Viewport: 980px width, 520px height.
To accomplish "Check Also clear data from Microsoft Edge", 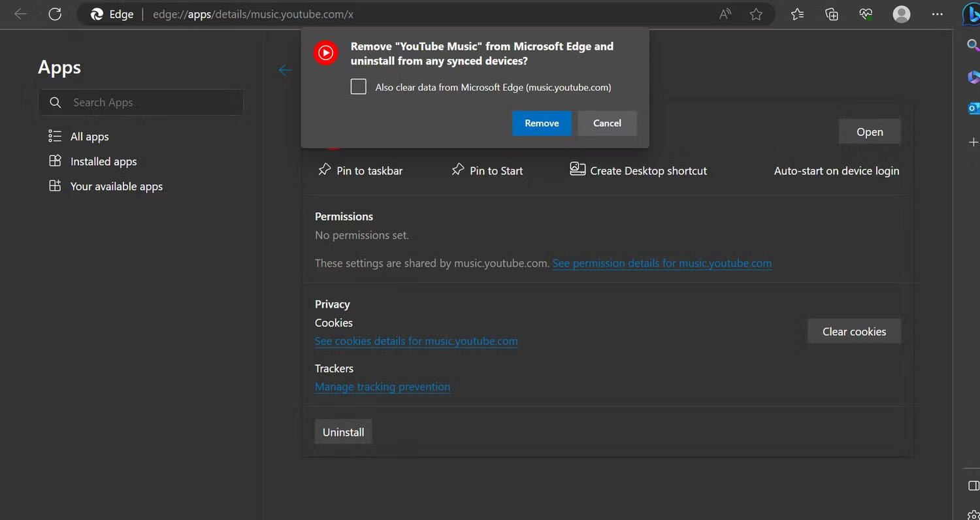I will (358, 86).
